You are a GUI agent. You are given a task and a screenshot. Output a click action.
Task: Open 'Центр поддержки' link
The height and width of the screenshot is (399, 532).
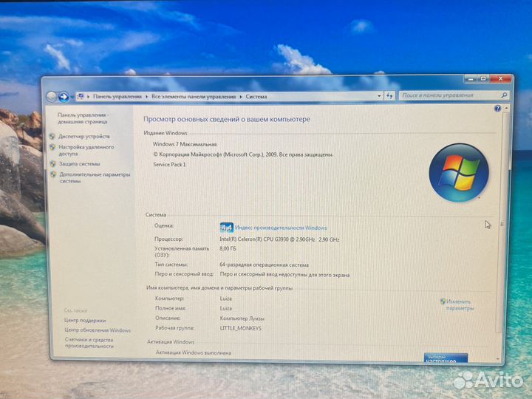85,320
